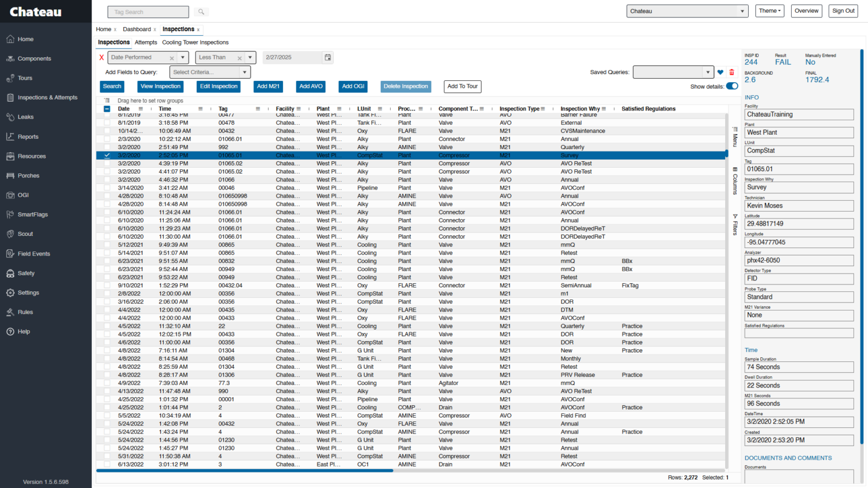This screenshot has width=868, height=488.
Task: Click the select-all checkbox in the header
Action: coord(107,108)
